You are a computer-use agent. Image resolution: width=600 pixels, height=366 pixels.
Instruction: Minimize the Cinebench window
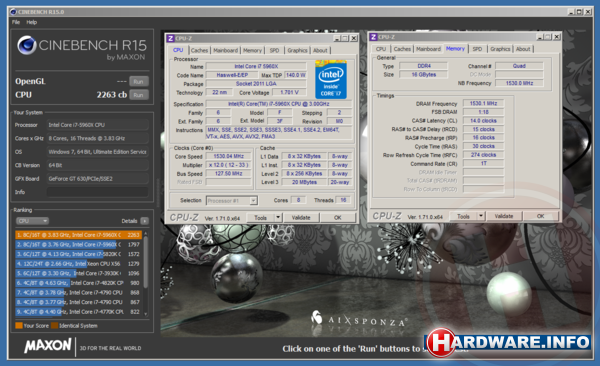tap(571, 12)
